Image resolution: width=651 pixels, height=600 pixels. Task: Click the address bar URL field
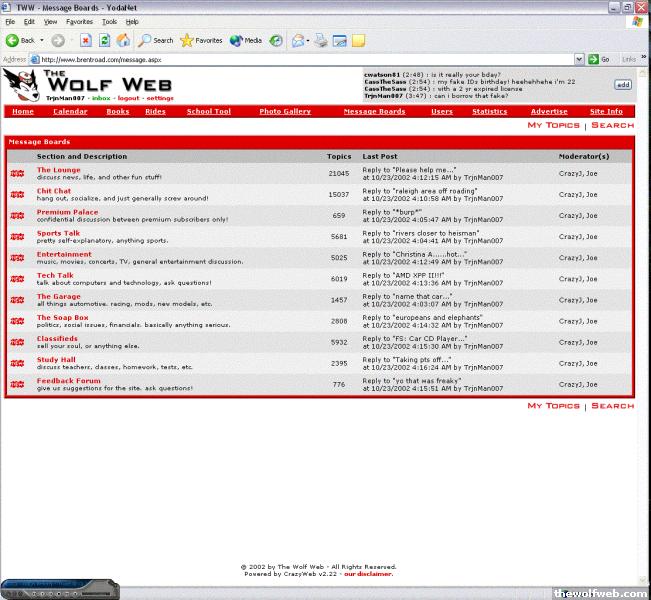point(300,59)
